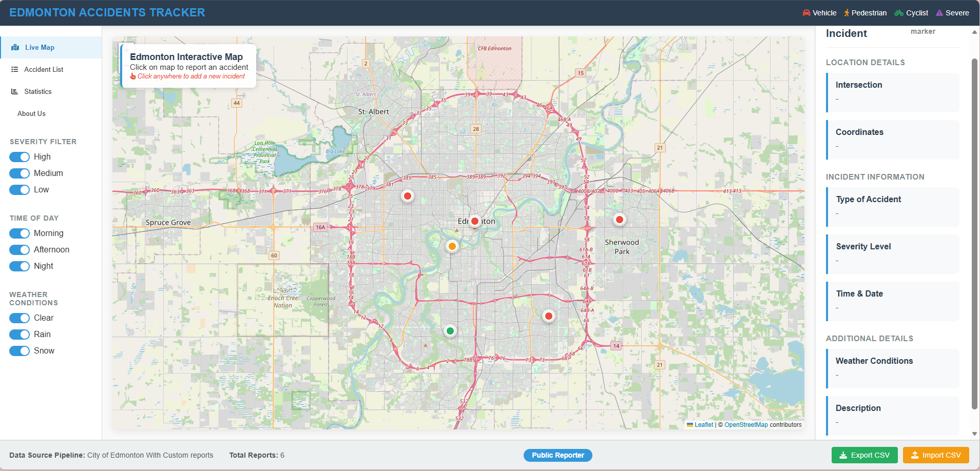Click the Weather Conditions sidebar heading
The image size is (980, 471).
(x=33, y=299)
